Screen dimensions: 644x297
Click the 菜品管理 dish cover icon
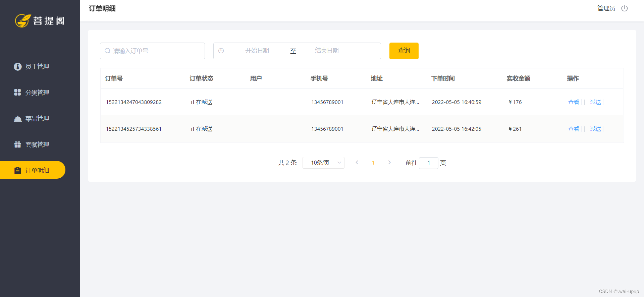(18, 119)
